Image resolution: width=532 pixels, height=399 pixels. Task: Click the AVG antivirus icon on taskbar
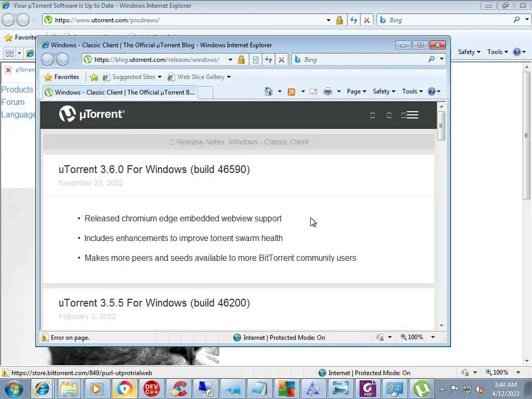(287, 389)
